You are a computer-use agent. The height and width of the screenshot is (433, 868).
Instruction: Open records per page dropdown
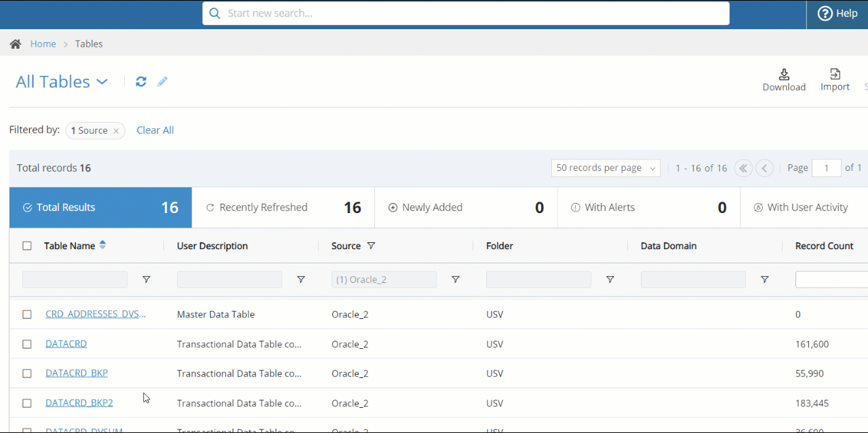point(606,168)
